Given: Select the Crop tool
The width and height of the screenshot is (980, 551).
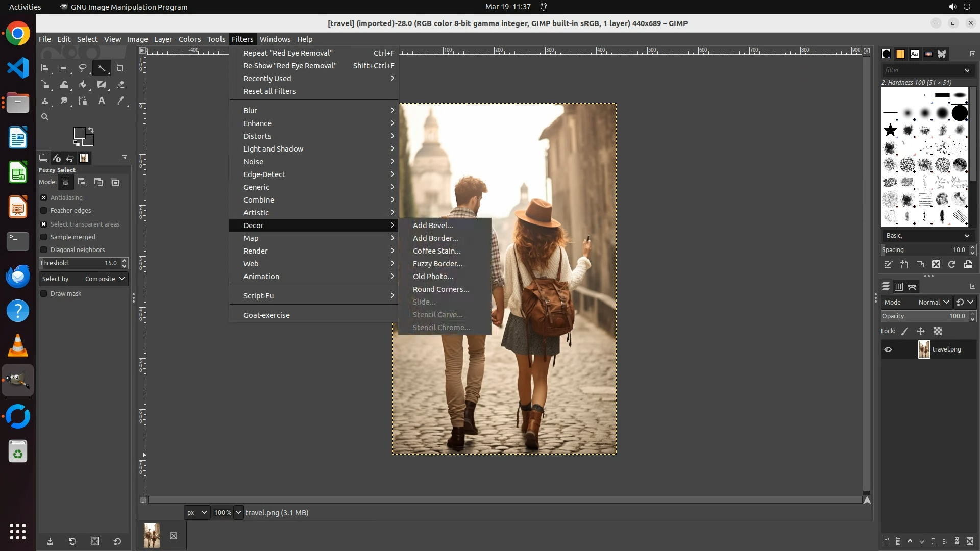Looking at the screenshot, I should (120, 68).
